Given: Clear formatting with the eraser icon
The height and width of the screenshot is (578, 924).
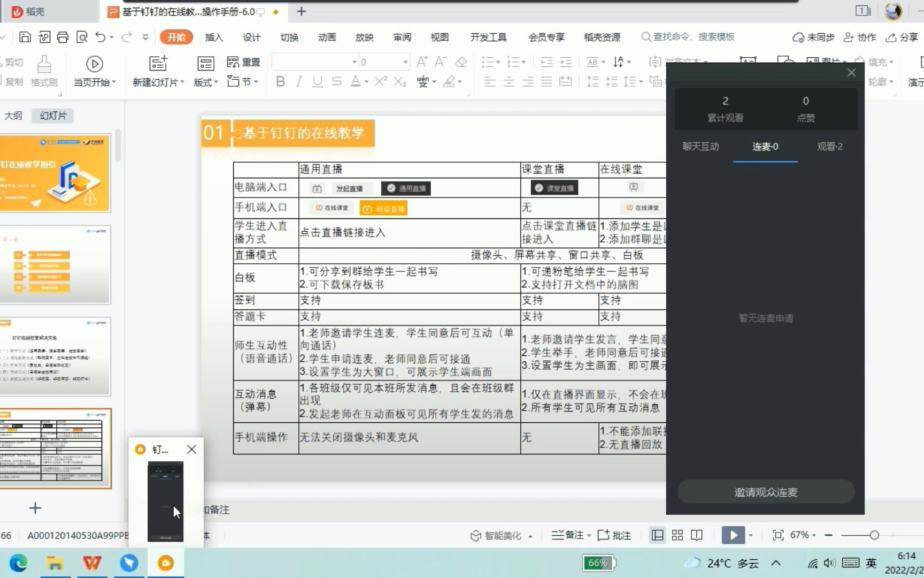Looking at the screenshot, I should 461,62.
